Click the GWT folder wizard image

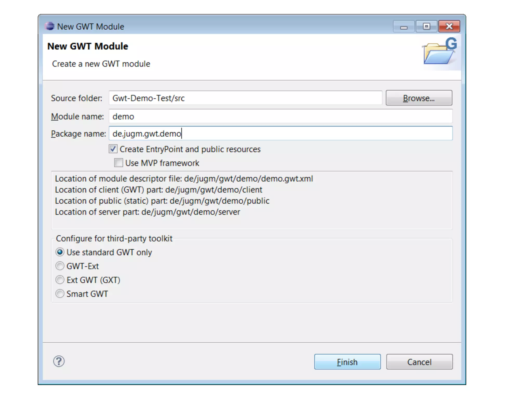pos(440,52)
